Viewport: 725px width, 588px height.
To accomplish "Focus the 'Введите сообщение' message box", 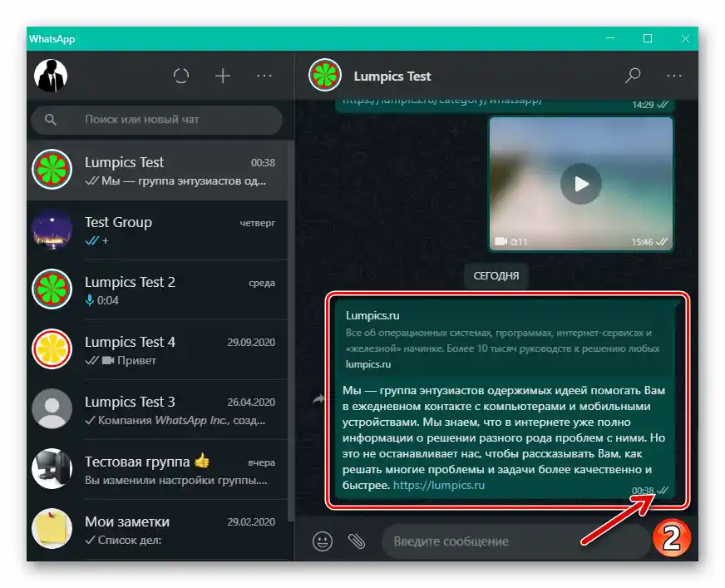I will tap(515, 541).
